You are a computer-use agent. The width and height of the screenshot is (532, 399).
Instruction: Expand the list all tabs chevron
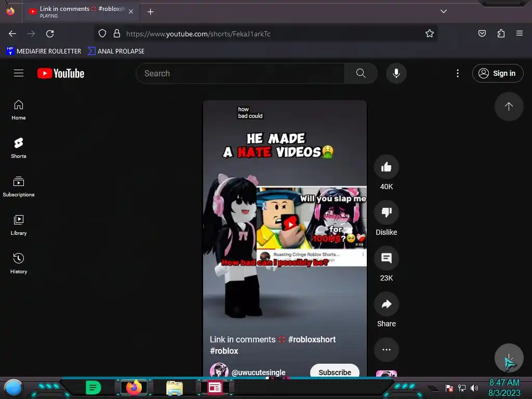[444, 11]
